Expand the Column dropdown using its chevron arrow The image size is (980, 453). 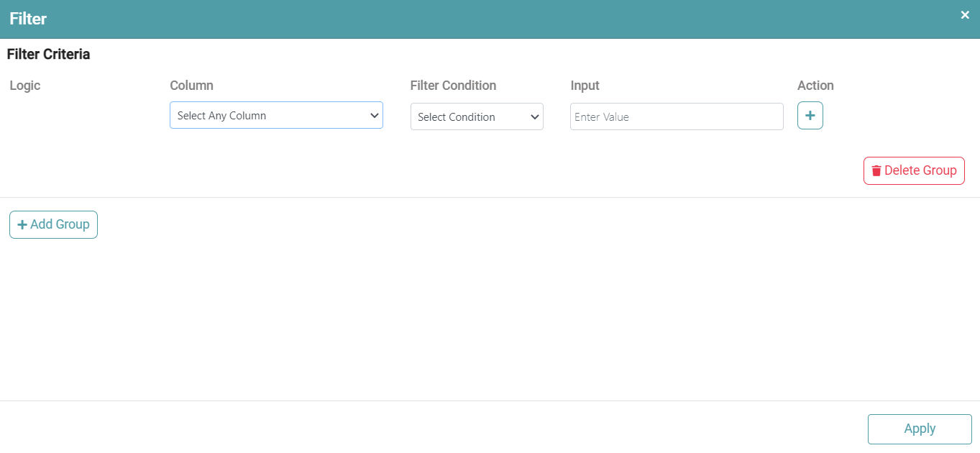click(x=374, y=115)
